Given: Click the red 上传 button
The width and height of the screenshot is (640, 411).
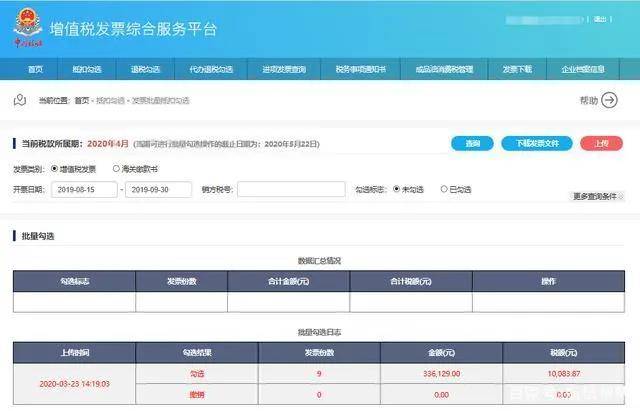Looking at the screenshot, I should [601, 143].
